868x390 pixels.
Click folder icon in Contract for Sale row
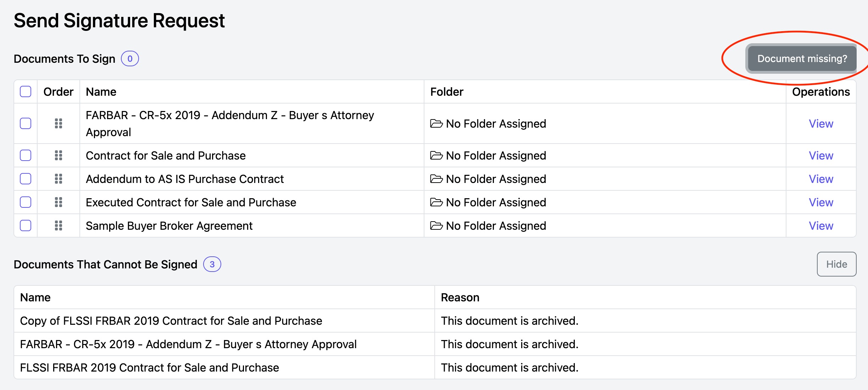tap(436, 155)
